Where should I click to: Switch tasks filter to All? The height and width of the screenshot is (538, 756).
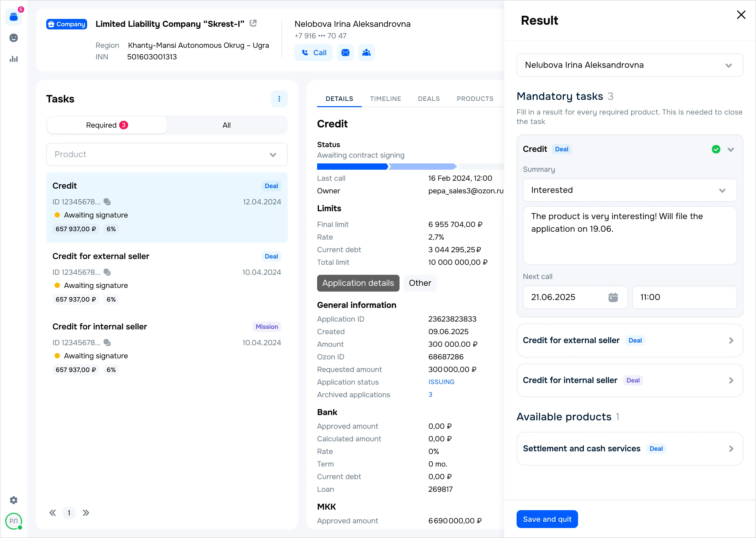226,125
